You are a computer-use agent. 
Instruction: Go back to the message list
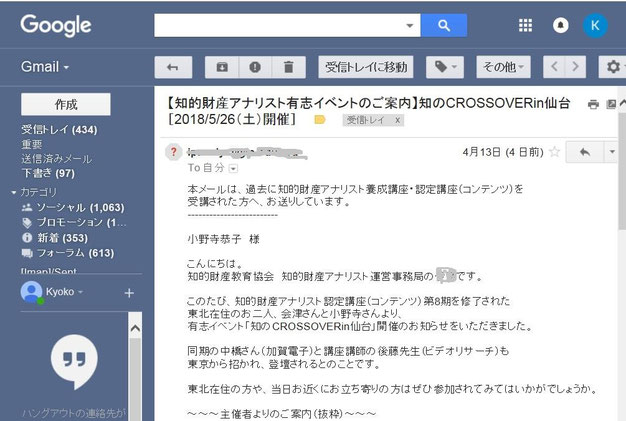173,67
